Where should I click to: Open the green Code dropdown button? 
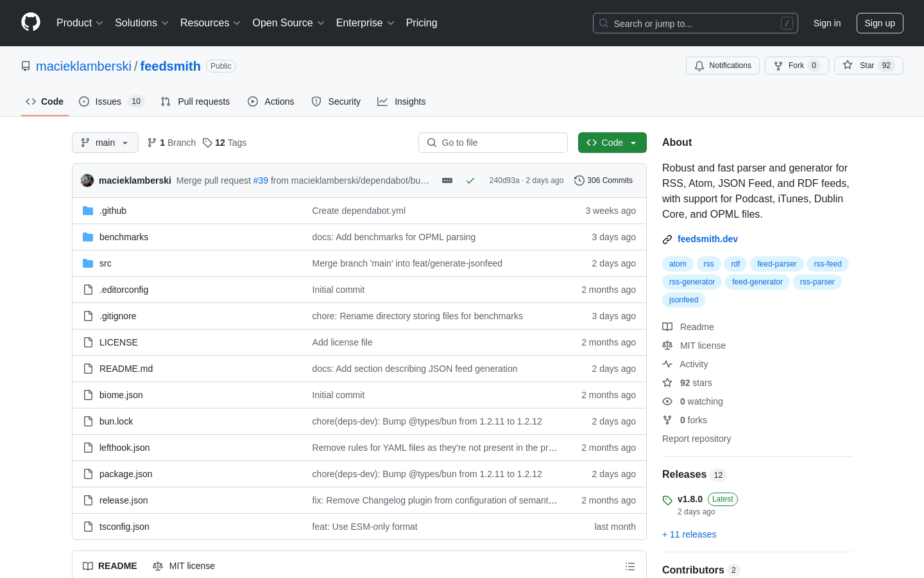coord(612,143)
